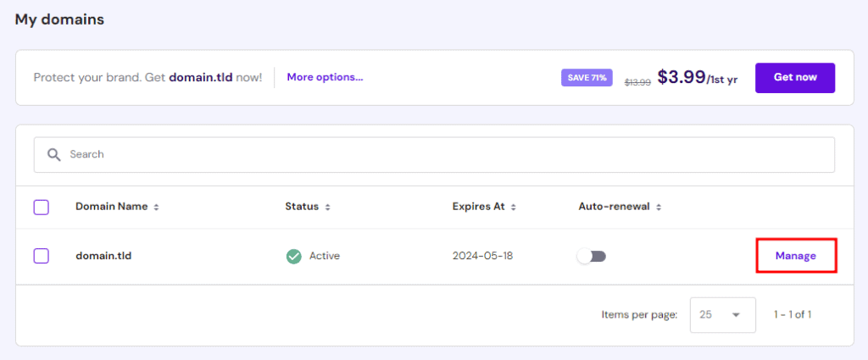The height and width of the screenshot is (360, 868).
Task: Open the items per page dropdown
Action: click(x=722, y=314)
